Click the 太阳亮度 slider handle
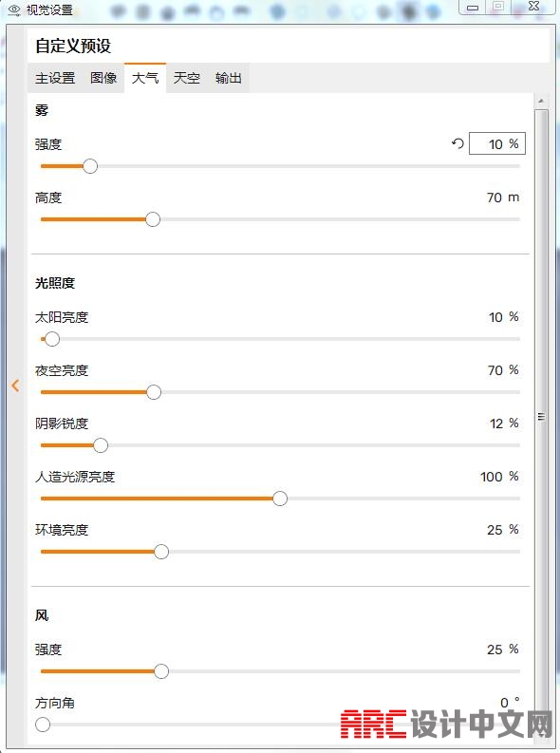Viewport: 560px width, 753px height. coord(52,339)
